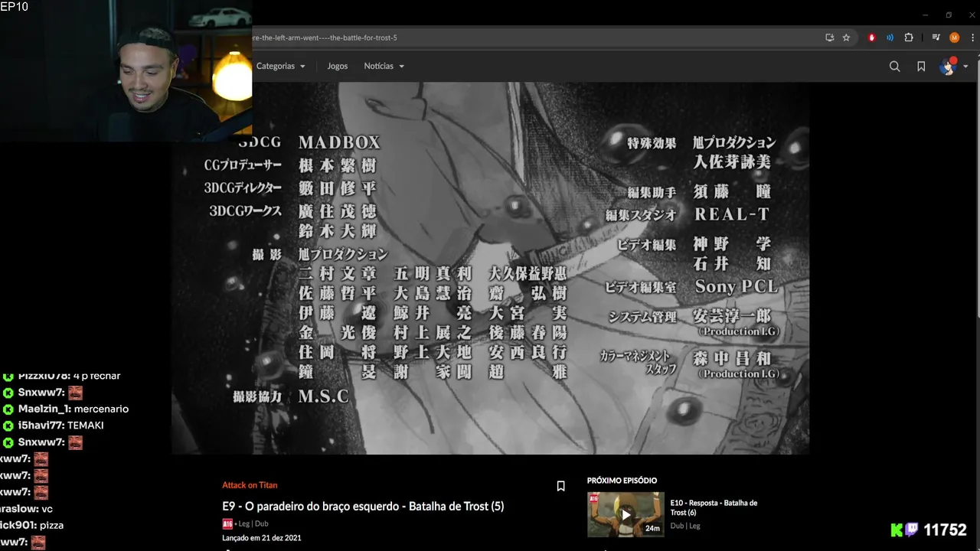Click chat message 'TEMAKI' from i5havi77
Image resolution: width=980 pixels, height=551 pixels.
85,425
